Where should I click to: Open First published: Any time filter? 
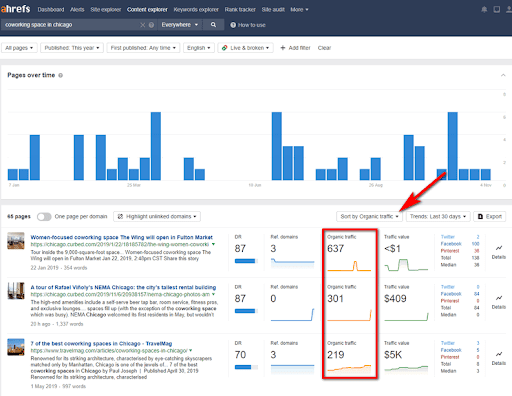(x=143, y=48)
